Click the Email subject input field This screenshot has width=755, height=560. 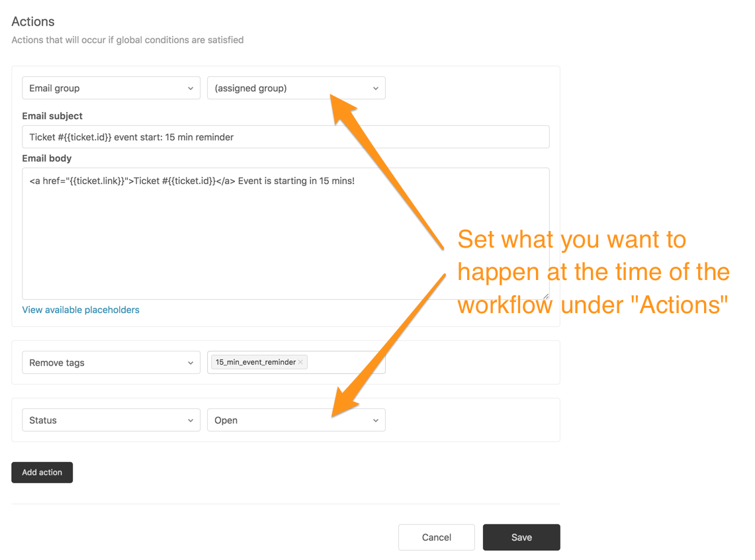(x=286, y=137)
